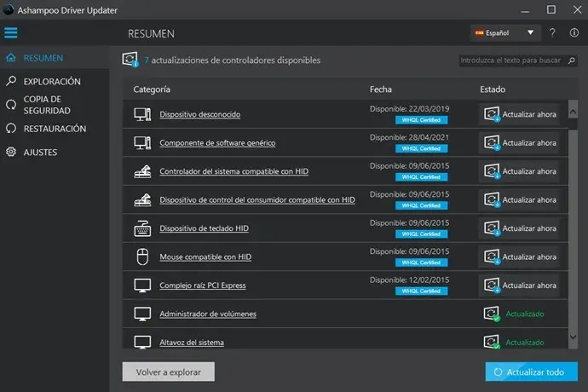Click Actualizar ahora for Controlador del sistema HID
588x392 pixels.
pos(519,171)
